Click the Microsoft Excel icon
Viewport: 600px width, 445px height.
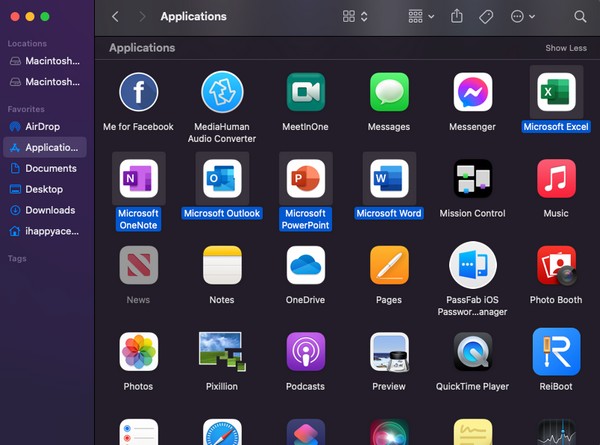point(556,92)
